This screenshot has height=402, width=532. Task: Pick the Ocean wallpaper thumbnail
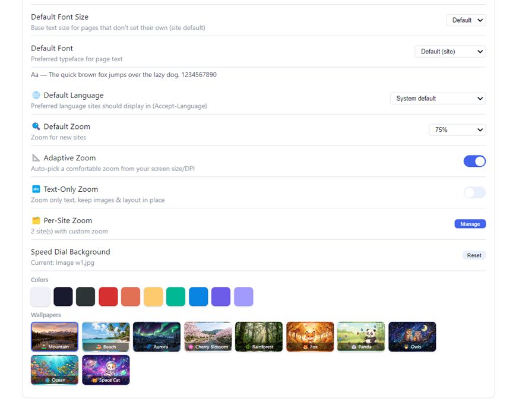click(55, 370)
